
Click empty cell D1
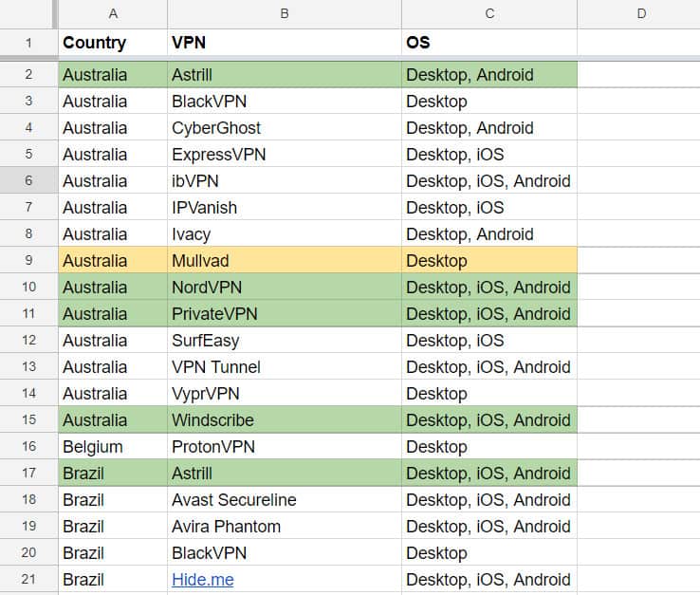pyautogui.click(x=638, y=43)
